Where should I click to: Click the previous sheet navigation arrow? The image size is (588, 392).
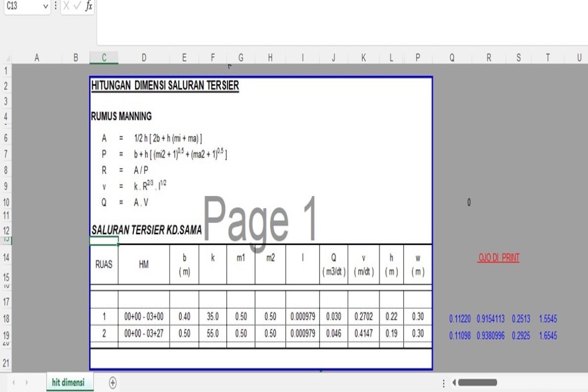coord(13,383)
